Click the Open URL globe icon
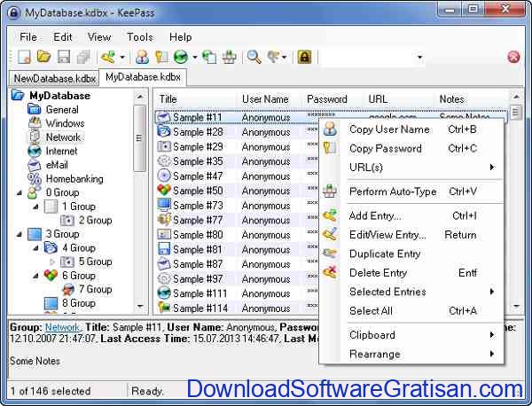This screenshot has width=532, height=406. (x=181, y=57)
